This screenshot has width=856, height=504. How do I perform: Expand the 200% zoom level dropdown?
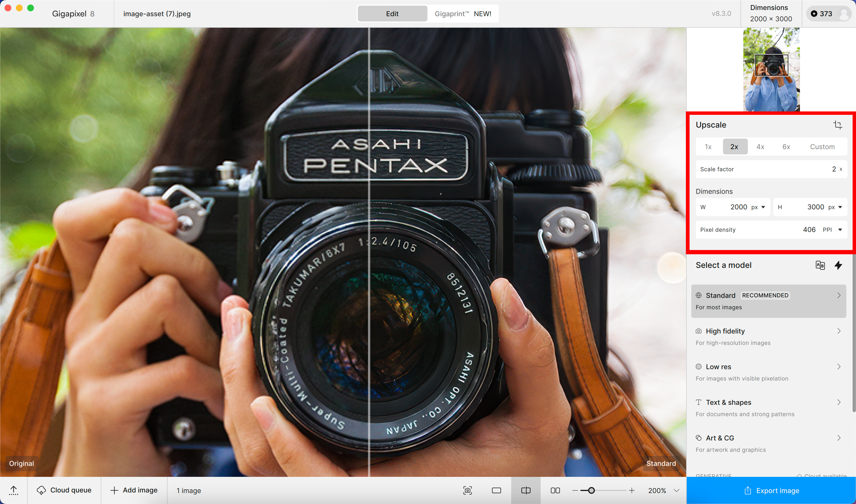pyautogui.click(x=676, y=490)
